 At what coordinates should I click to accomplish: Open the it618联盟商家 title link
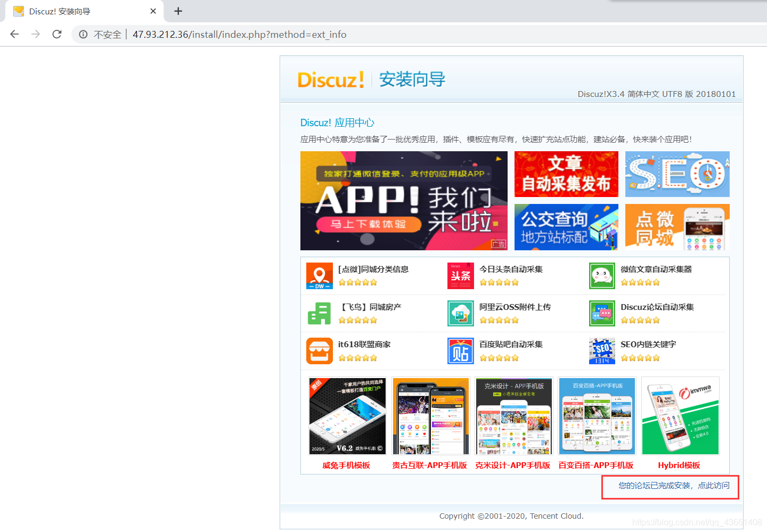click(x=364, y=345)
